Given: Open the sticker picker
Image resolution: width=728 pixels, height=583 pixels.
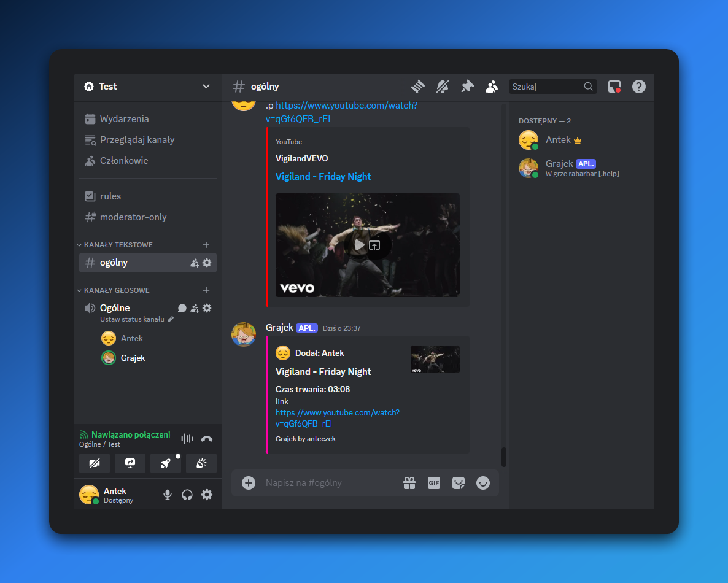Looking at the screenshot, I should [459, 483].
